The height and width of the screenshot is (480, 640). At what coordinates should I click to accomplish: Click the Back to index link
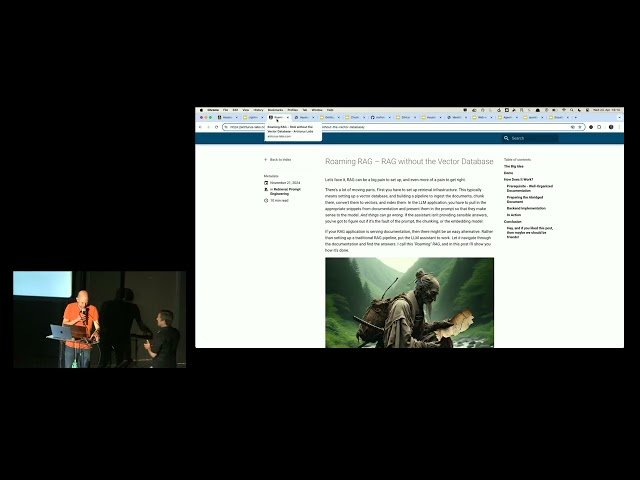click(280, 159)
